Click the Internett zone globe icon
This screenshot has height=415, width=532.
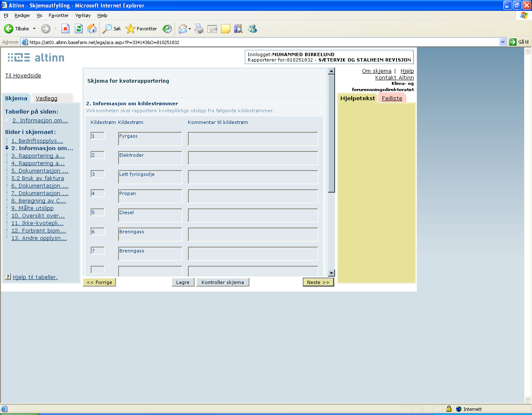[x=459, y=409]
